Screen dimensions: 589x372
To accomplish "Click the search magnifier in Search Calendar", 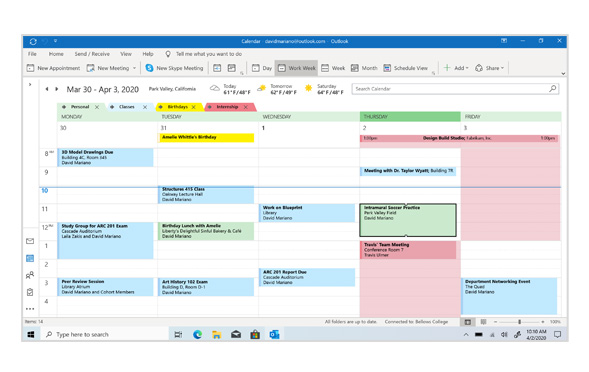I will 553,89.
